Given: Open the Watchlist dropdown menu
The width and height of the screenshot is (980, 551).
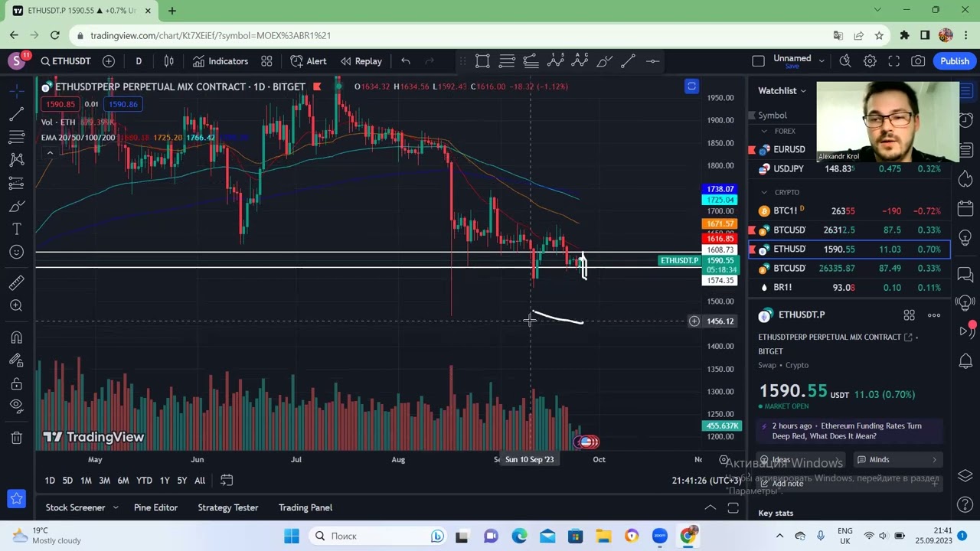Looking at the screenshot, I should pyautogui.click(x=782, y=90).
